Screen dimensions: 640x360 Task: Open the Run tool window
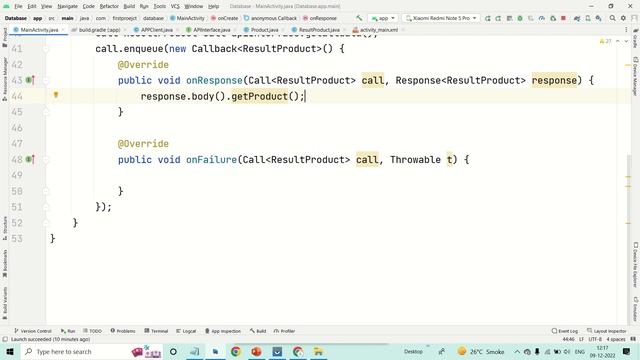click(68, 331)
